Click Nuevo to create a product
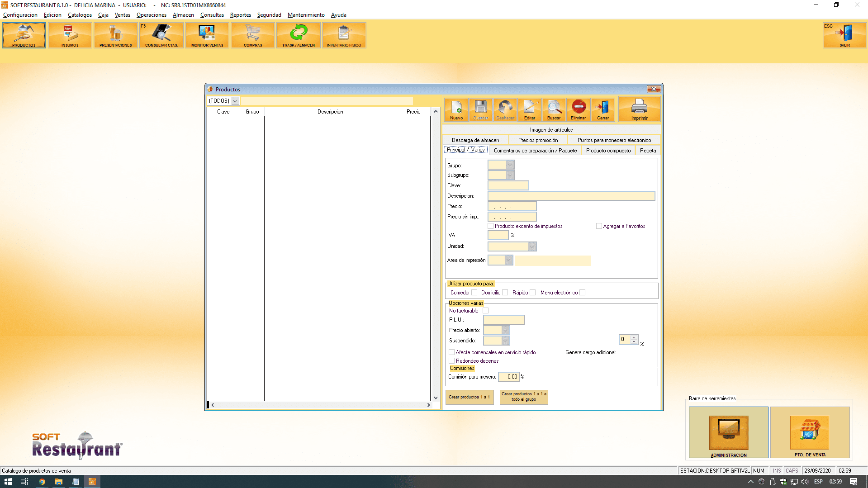Image resolution: width=868 pixels, height=488 pixels. [x=456, y=110]
